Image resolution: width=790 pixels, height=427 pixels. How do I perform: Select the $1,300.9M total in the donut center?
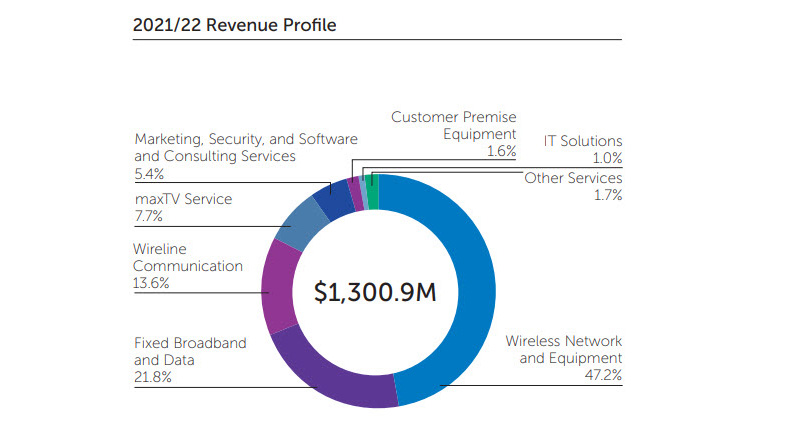pos(375,293)
